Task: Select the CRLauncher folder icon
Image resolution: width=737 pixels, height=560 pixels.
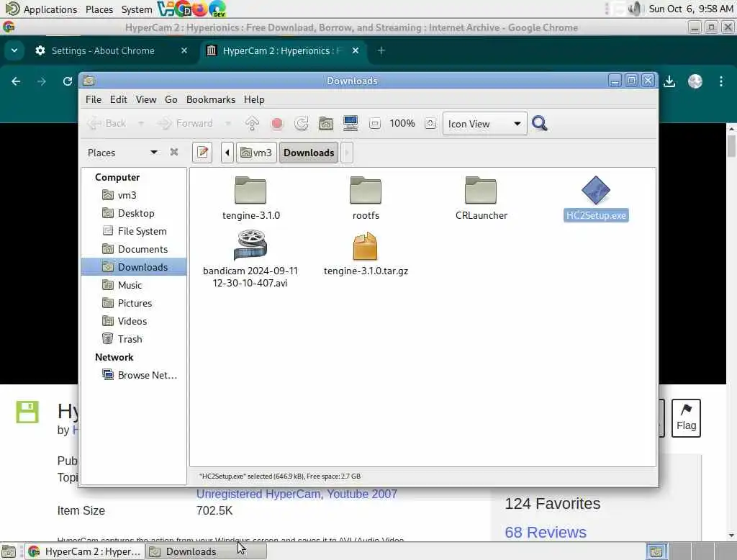Action: (x=480, y=191)
